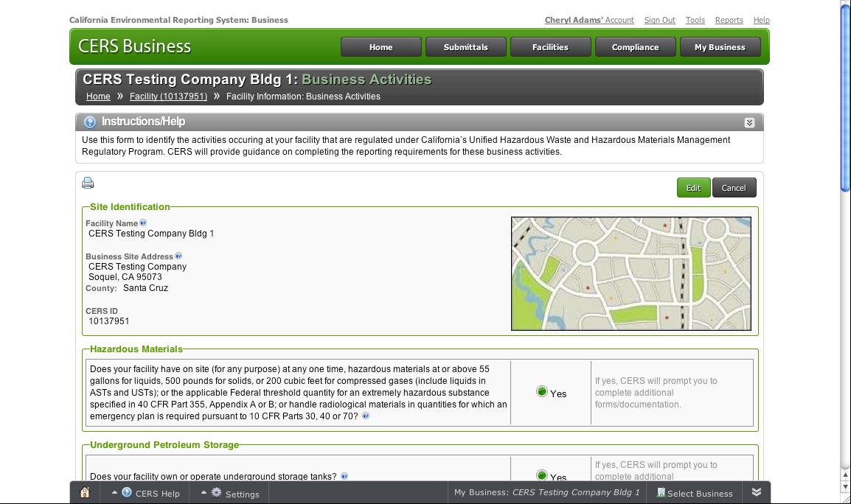
Task: Click the scrollbar down arrow
Action: coord(845,486)
